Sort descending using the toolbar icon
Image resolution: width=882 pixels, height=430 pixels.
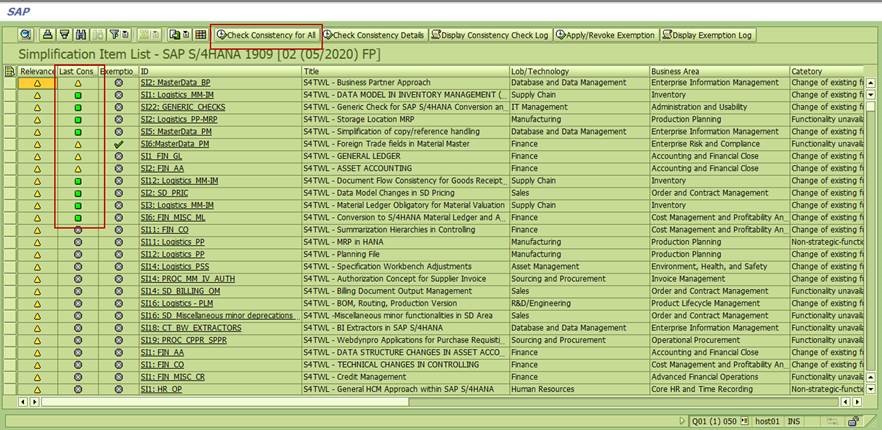[x=64, y=34]
